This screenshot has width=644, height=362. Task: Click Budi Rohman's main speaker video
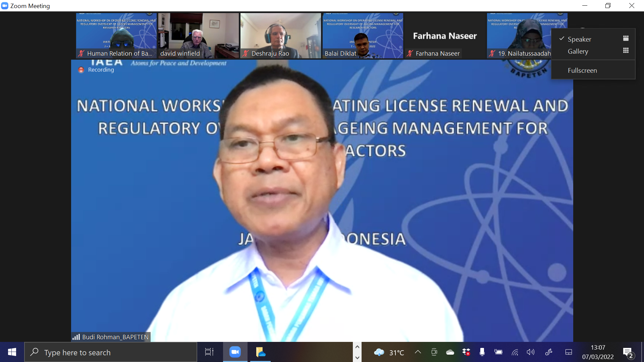pos(322,200)
